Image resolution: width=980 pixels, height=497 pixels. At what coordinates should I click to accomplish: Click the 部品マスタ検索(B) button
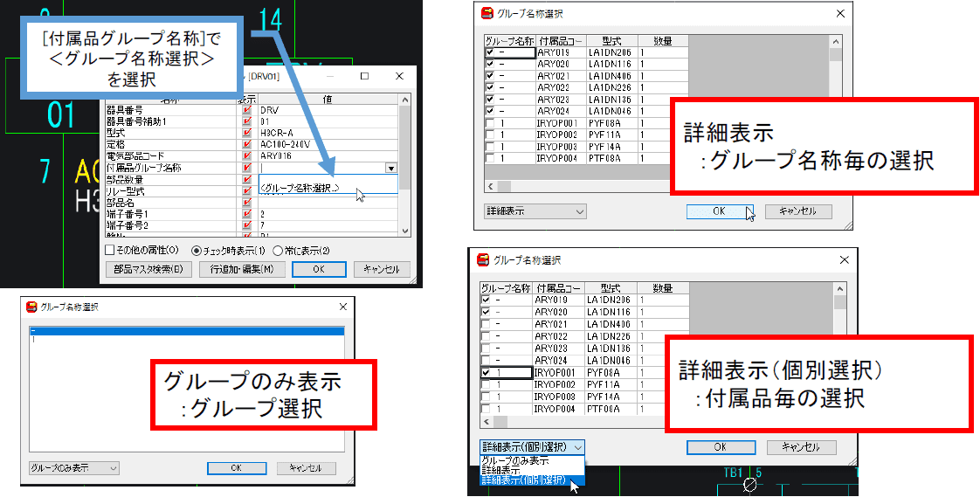point(148,269)
